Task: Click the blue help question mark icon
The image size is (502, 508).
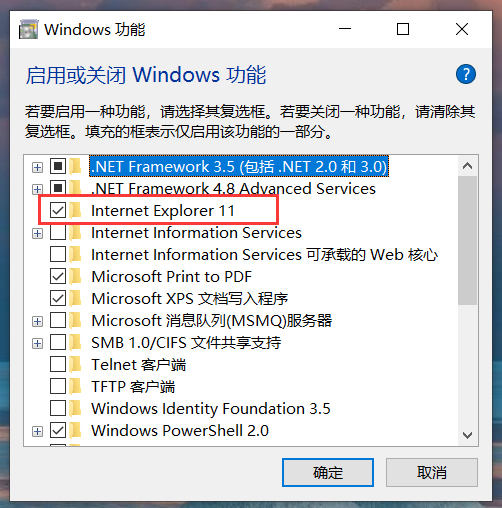Action: [x=466, y=74]
